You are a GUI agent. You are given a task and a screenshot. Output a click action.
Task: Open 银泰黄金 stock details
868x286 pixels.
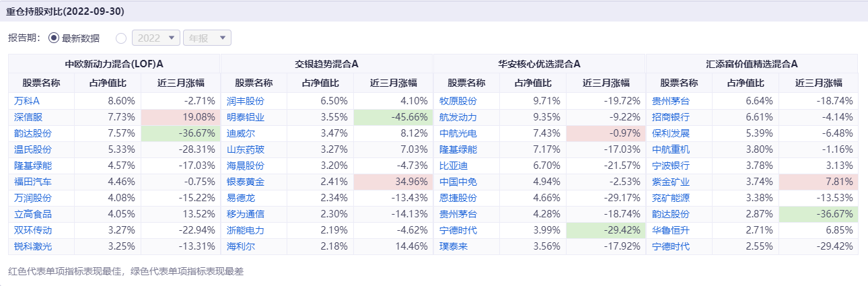click(x=246, y=182)
